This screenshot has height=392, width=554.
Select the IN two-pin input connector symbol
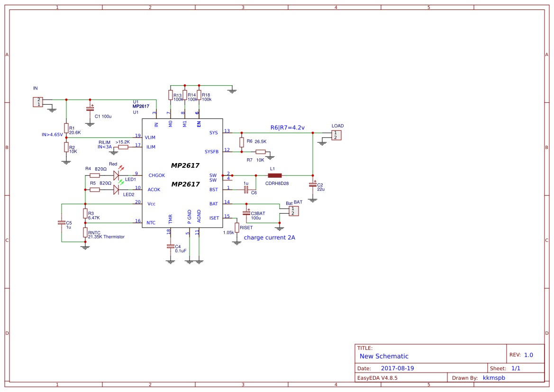[38, 102]
